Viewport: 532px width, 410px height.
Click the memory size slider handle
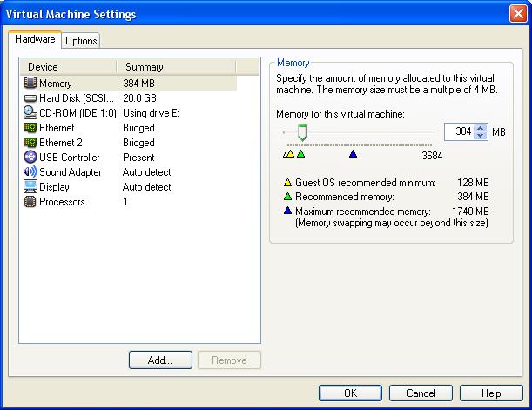click(302, 132)
